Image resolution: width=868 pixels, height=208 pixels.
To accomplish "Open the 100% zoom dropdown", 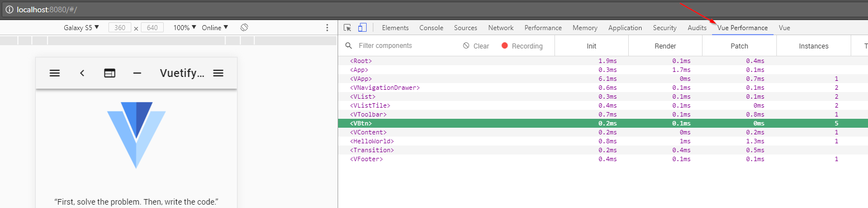I will (x=186, y=27).
